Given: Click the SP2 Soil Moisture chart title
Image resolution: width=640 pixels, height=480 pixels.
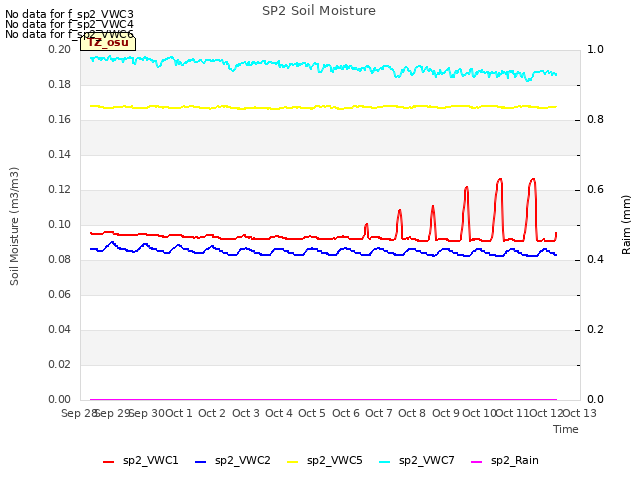Looking at the screenshot, I should click(x=319, y=11).
